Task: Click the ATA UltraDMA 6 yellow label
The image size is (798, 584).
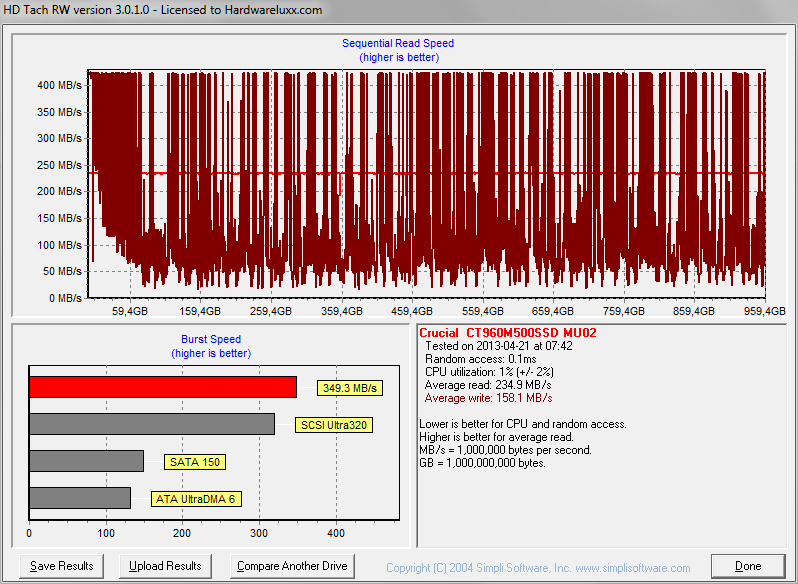Action: [195, 499]
